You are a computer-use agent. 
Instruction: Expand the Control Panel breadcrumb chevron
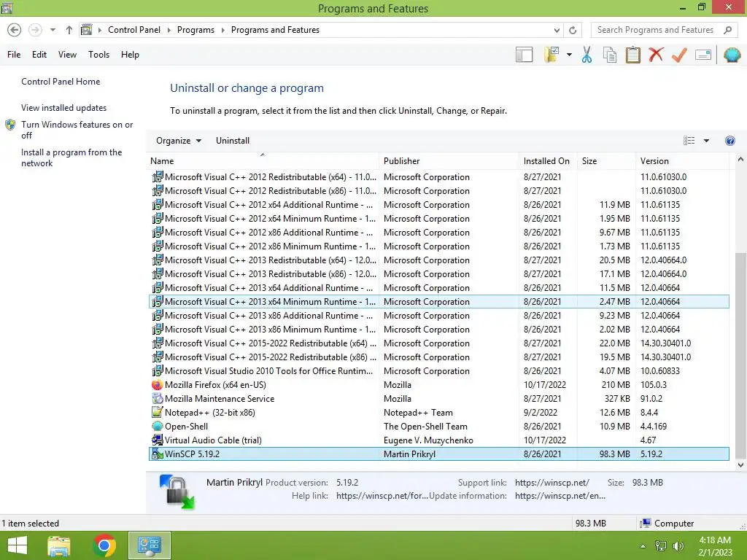pos(169,30)
